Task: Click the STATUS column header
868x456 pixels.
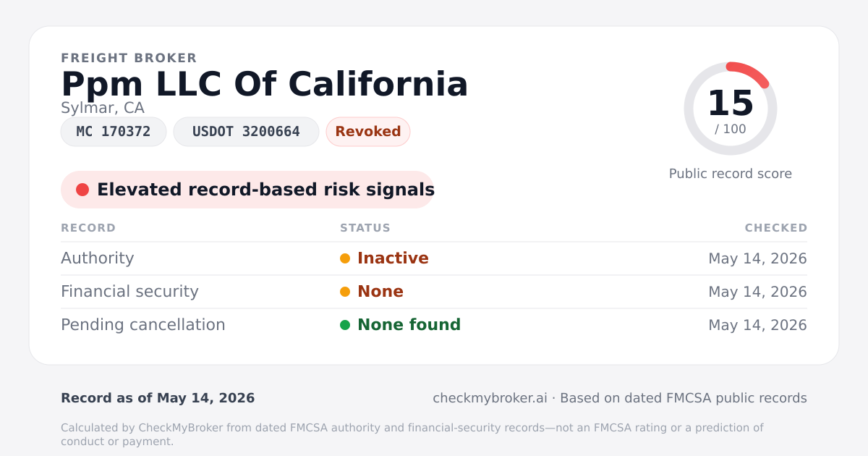Action: tap(365, 228)
